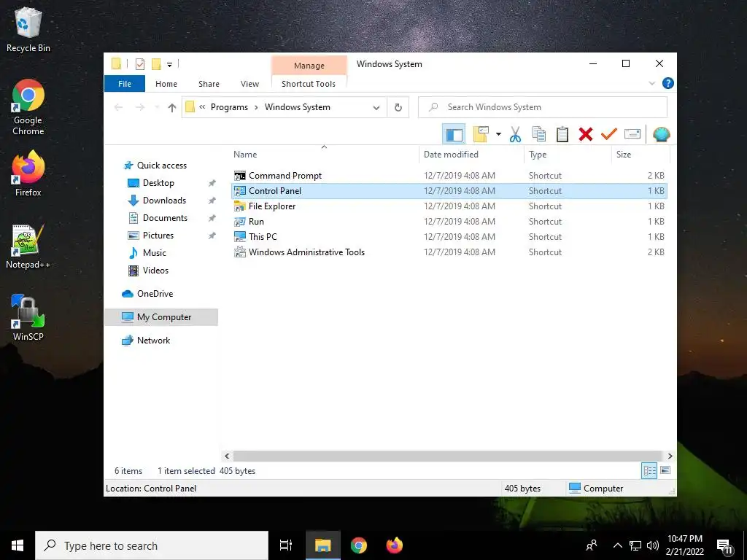747x560 pixels.
Task: Click File Explorer taskbar icon
Action: click(x=322, y=545)
